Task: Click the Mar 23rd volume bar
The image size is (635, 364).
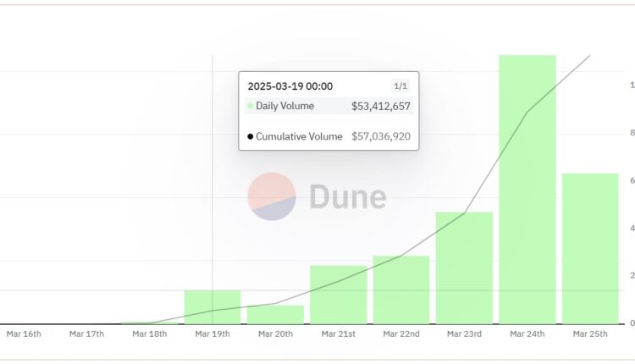Action: tap(464, 267)
